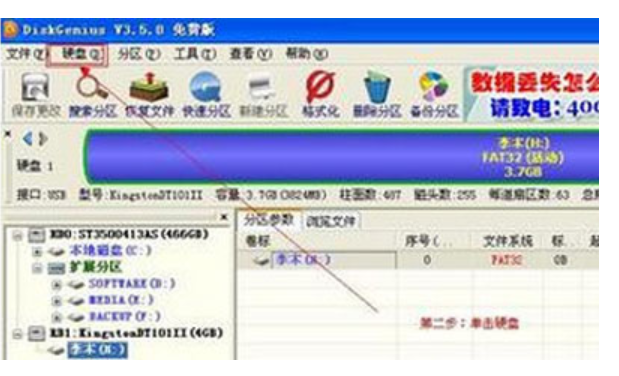Image resolution: width=619 pixels, height=376 pixels.
Task: Select the blue FAT32 3.7GB partition bar
Action: tap(342, 157)
